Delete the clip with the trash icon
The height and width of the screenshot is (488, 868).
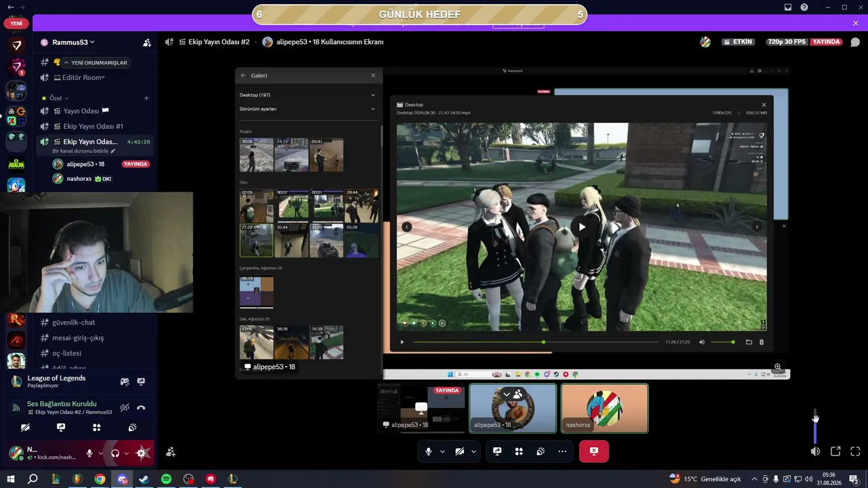pyautogui.click(x=762, y=342)
